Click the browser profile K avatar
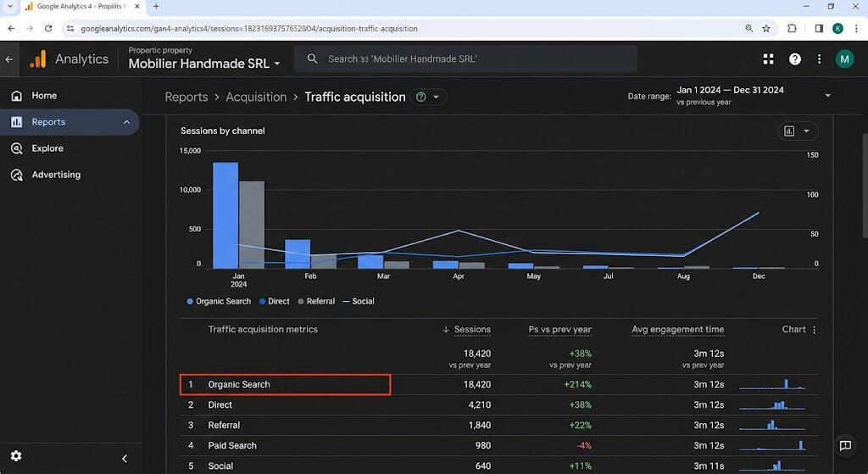Viewport: 868px width, 474px height. click(x=837, y=28)
